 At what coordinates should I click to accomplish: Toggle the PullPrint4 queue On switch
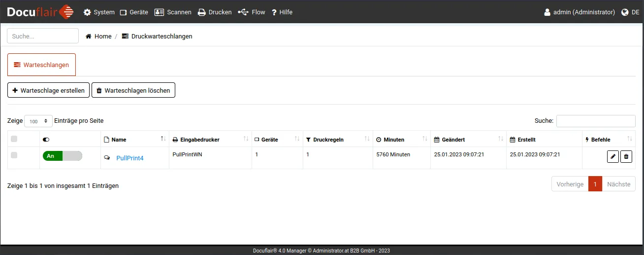pyautogui.click(x=63, y=156)
